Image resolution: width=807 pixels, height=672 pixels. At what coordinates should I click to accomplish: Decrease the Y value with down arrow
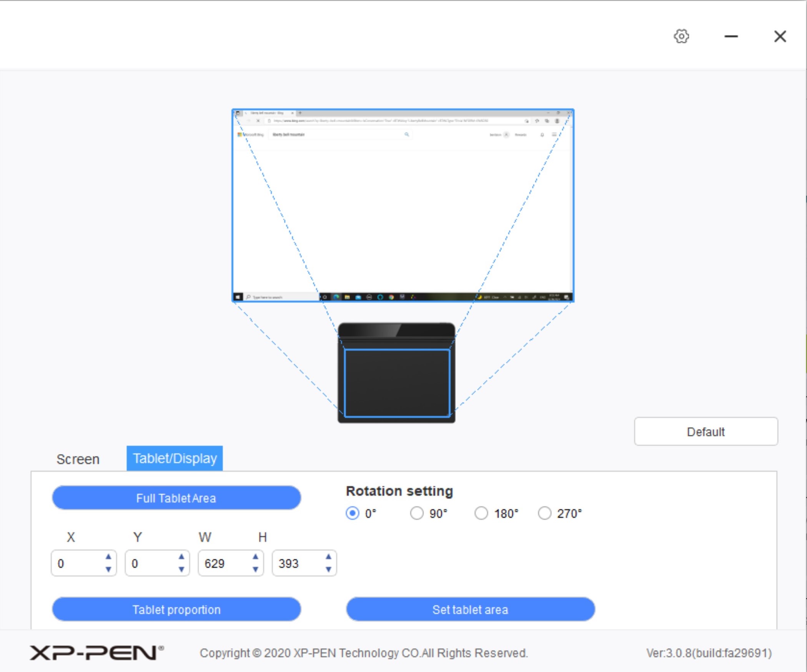(x=181, y=569)
